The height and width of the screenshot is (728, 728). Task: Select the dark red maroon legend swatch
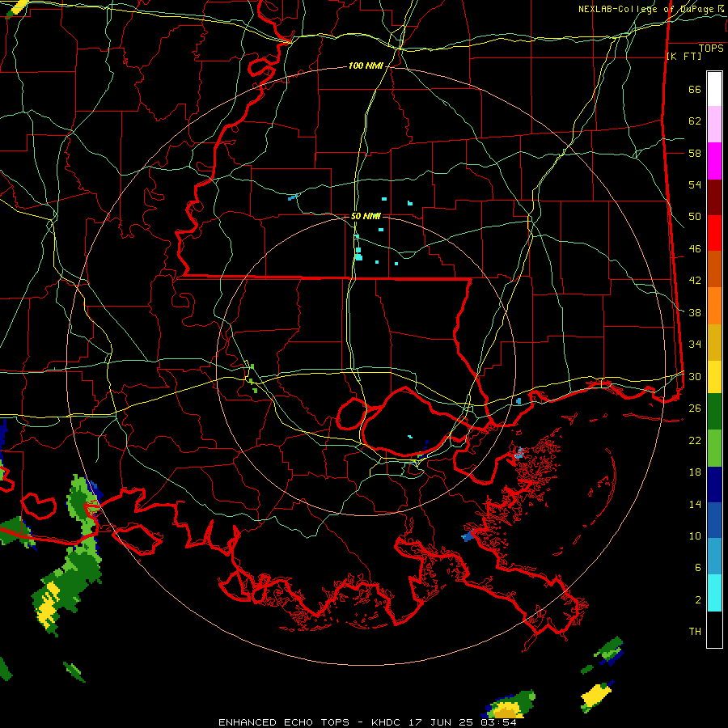[714, 197]
